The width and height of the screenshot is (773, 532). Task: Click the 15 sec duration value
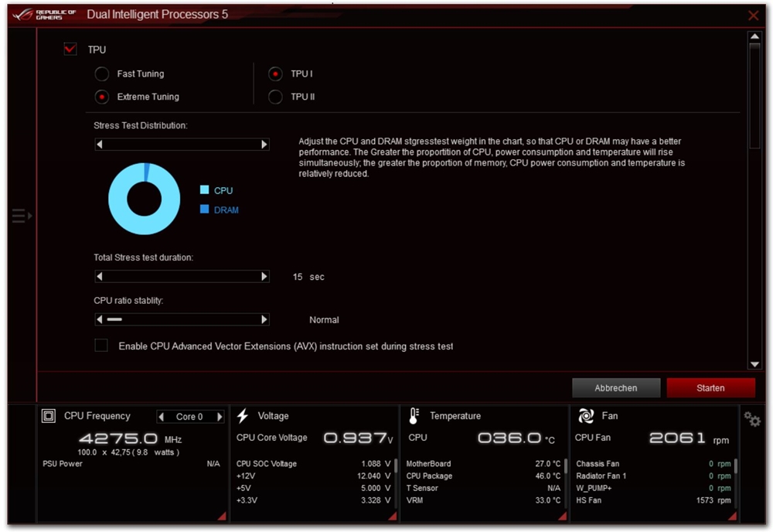point(308,277)
